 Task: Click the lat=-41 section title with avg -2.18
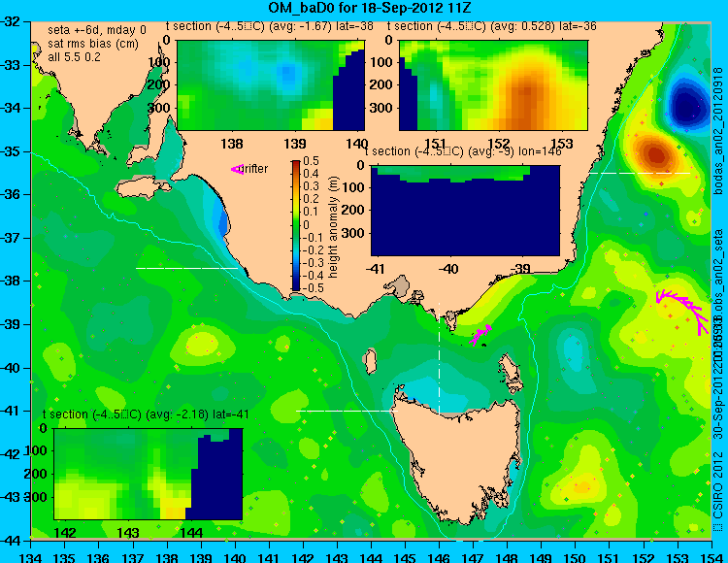tap(146, 414)
